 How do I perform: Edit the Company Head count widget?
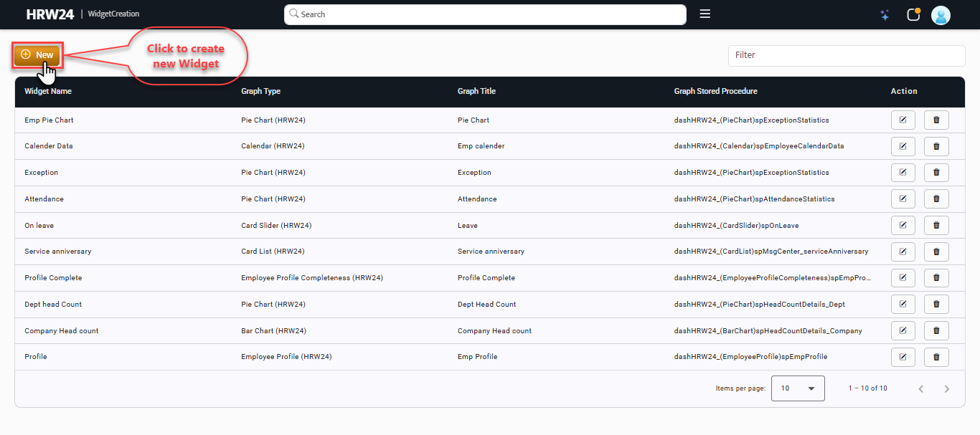pyautogui.click(x=903, y=331)
